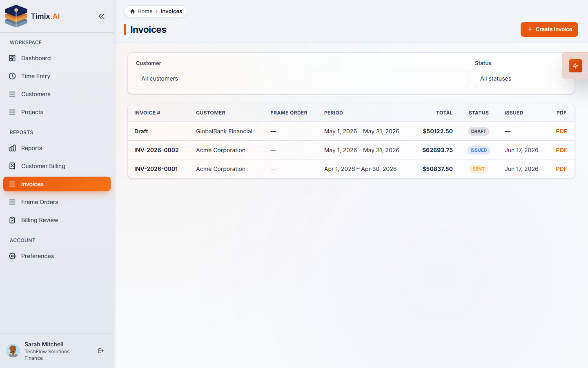Click the FRAME ORDER column header
This screenshot has height=368, width=588.
[x=289, y=113]
